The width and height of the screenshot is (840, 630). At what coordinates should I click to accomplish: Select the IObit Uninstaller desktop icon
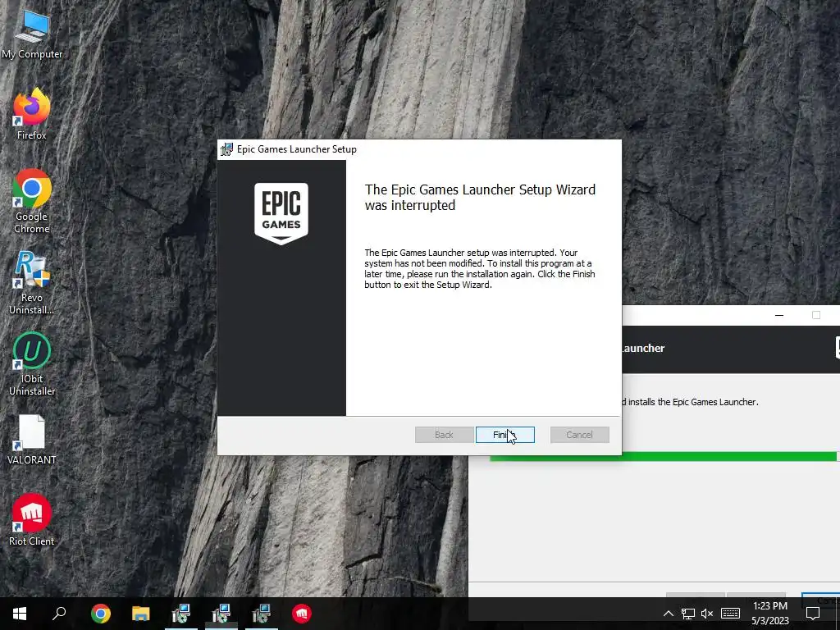pyautogui.click(x=32, y=364)
